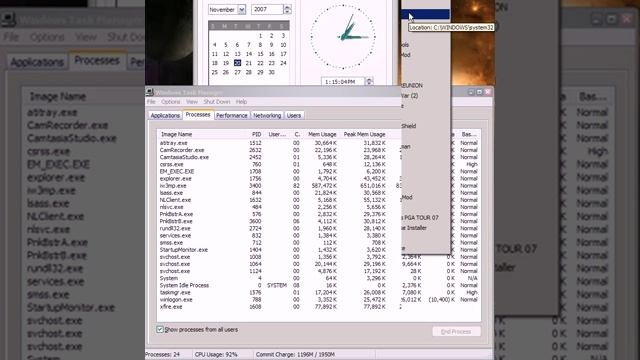Click the 1:15:04 PM time field
Screen dimensions: 640x360
pyautogui.click(x=342, y=82)
